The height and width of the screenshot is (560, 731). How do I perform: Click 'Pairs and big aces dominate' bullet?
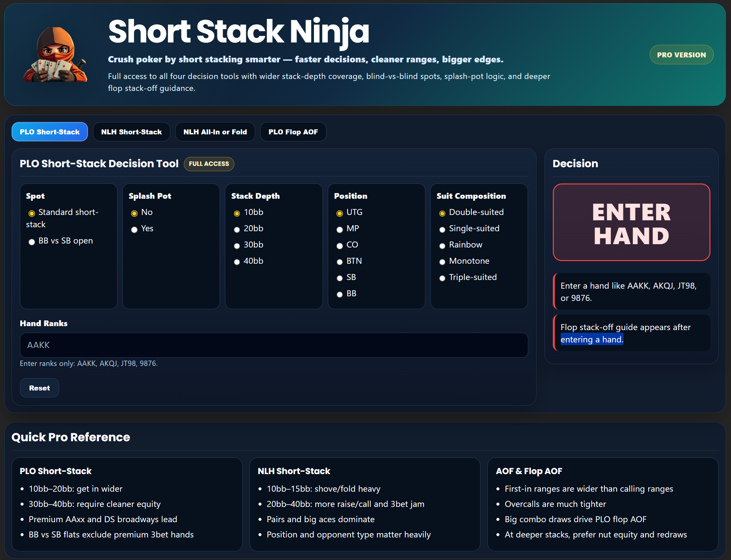[321, 519]
